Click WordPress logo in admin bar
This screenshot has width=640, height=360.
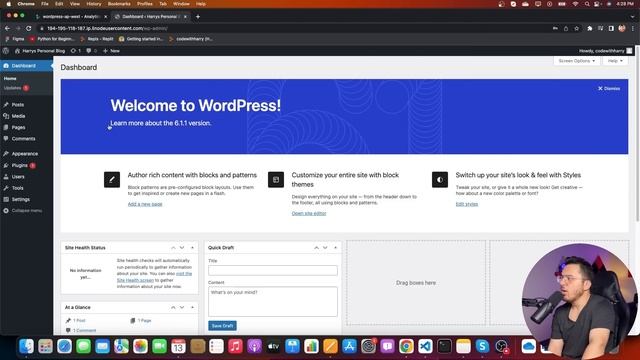[6, 51]
